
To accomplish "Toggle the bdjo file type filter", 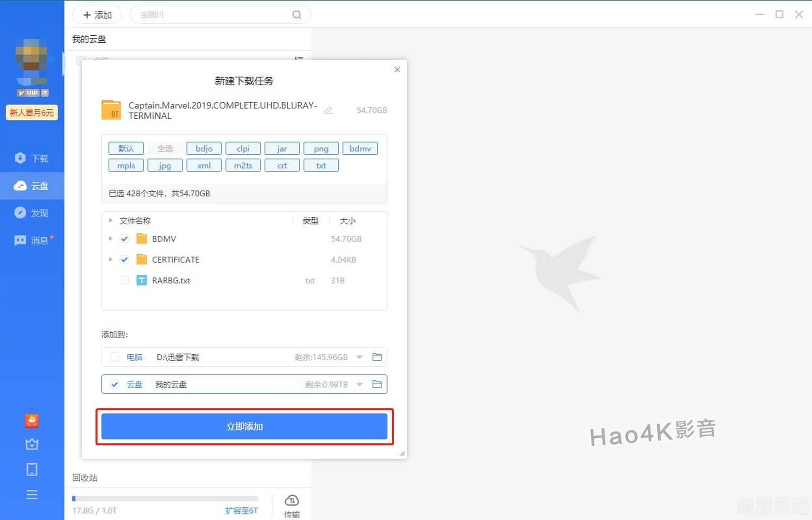I will pyautogui.click(x=204, y=148).
